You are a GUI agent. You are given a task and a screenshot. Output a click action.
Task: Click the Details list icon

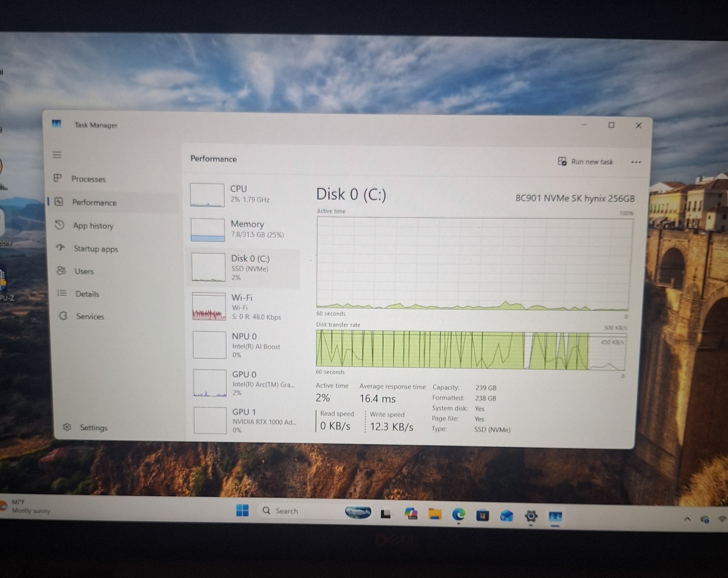pyautogui.click(x=62, y=293)
